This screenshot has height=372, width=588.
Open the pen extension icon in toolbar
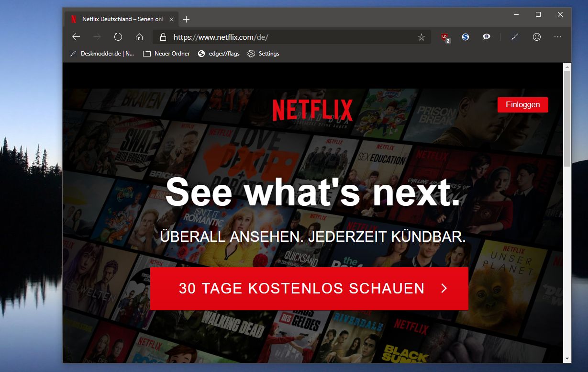click(x=515, y=37)
